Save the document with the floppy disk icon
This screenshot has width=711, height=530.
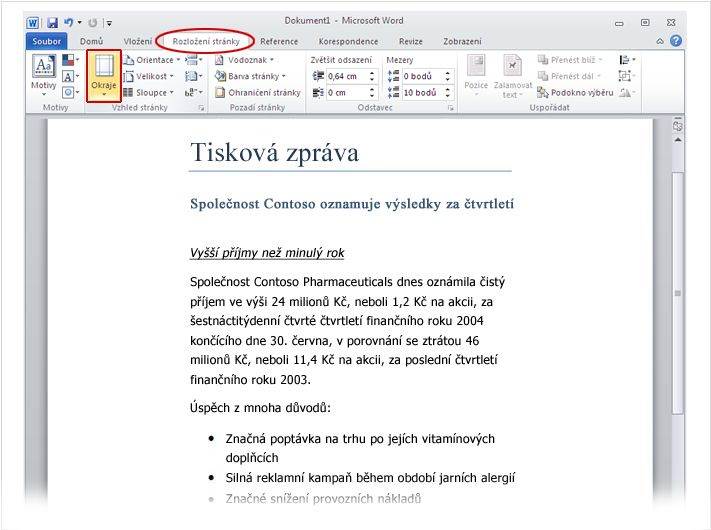point(53,22)
